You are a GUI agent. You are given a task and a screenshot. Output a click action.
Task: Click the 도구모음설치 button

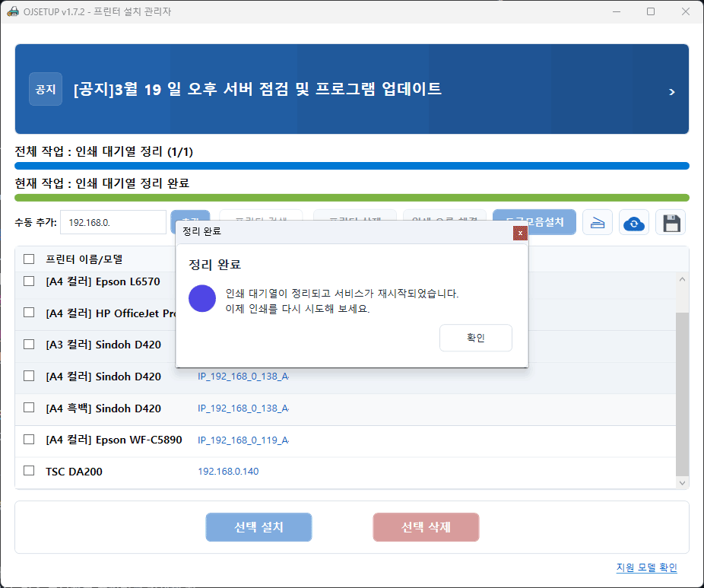coord(534,222)
